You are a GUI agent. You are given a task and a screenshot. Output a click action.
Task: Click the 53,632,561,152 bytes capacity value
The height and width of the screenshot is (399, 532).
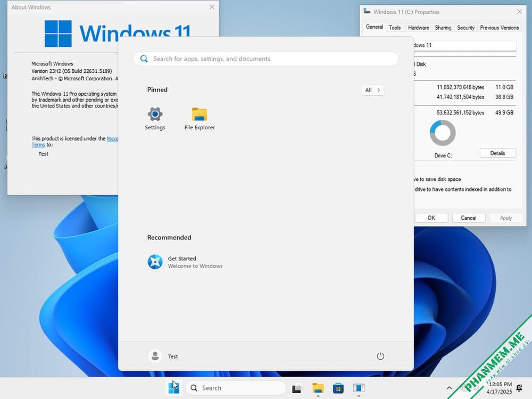coord(460,113)
